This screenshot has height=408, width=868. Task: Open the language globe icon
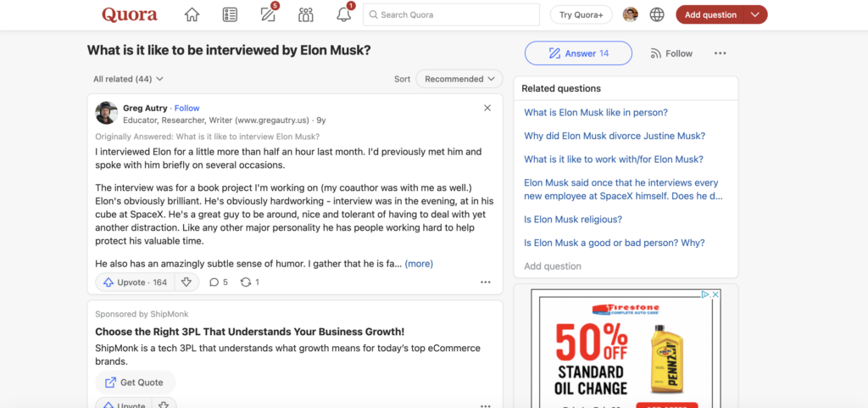point(657,15)
